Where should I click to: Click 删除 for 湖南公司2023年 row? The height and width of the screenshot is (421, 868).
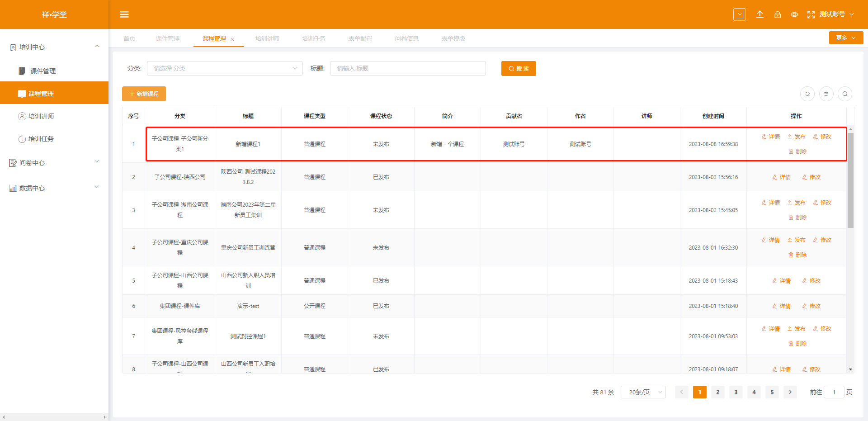pos(797,218)
